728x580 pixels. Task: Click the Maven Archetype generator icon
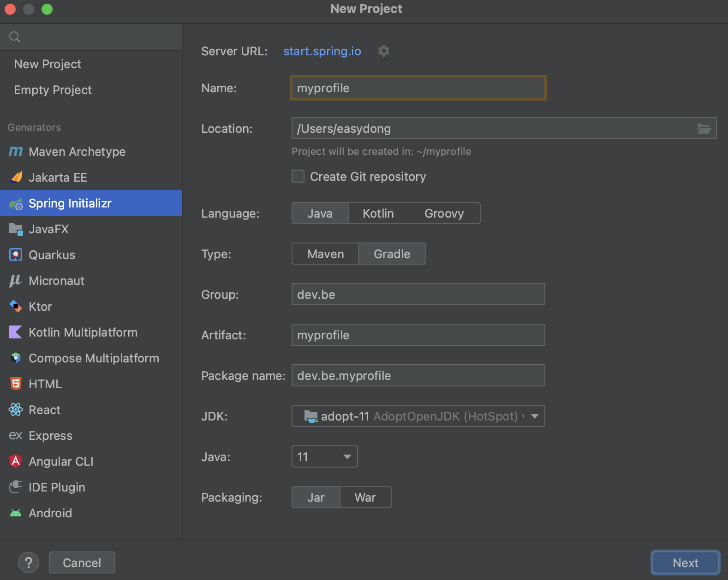pos(16,151)
